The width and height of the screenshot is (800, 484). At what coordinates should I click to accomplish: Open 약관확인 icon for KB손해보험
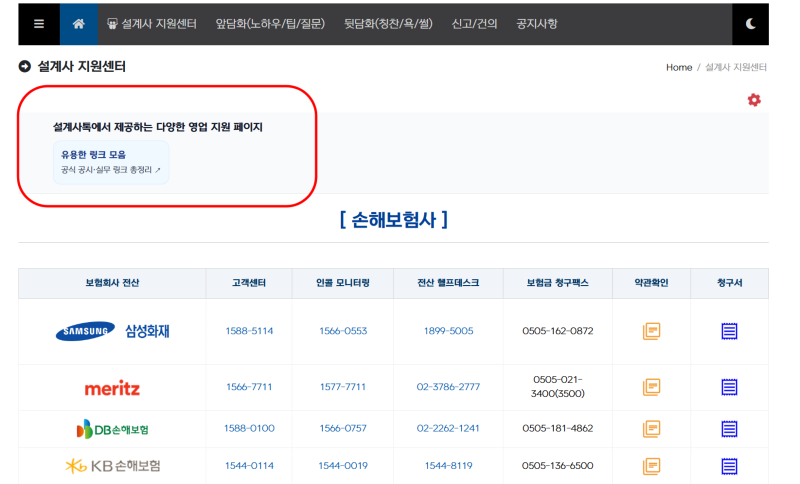tap(652, 466)
